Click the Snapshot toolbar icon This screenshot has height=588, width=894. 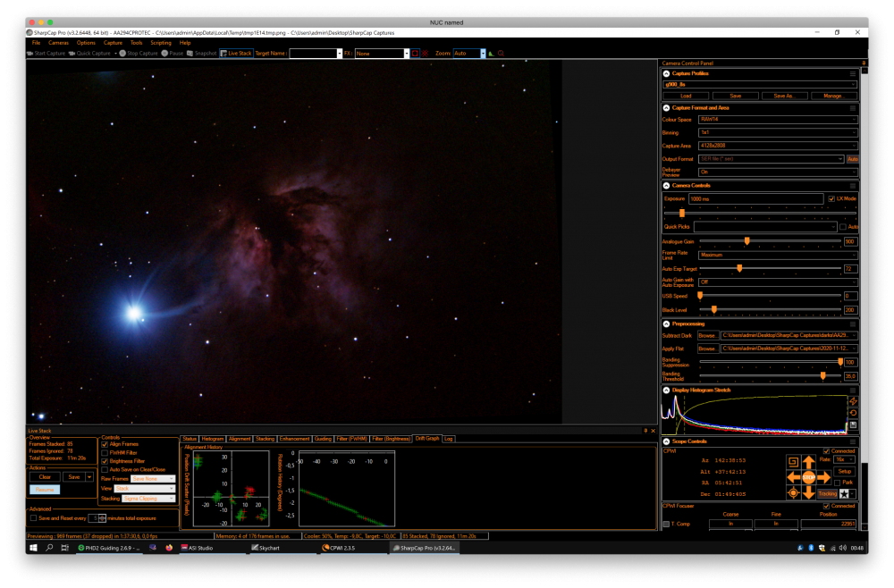[x=190, y=53]
